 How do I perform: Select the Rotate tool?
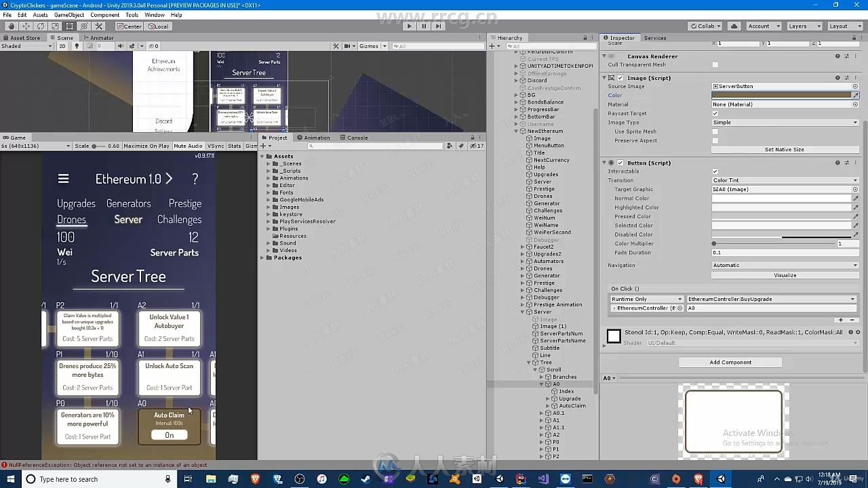click(x=41, y=26)
